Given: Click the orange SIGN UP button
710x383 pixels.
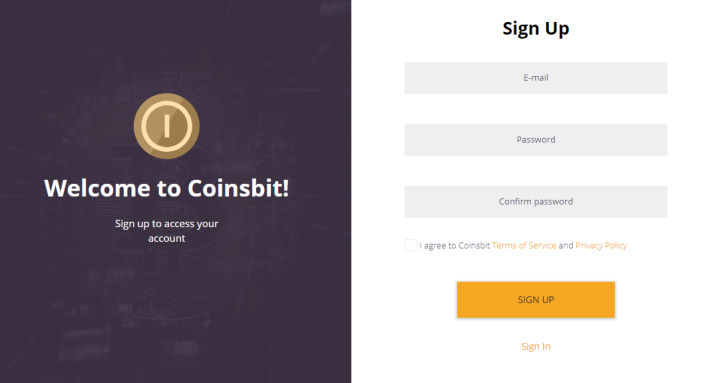Looking at the screenshot, I should pyautogui.click(x=536, y=300).
